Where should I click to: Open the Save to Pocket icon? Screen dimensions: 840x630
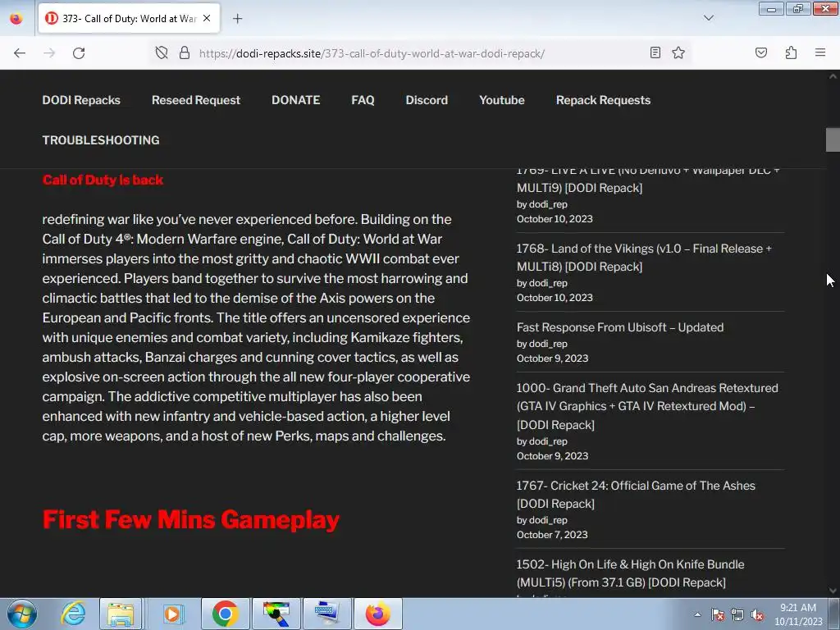pos(761,53)
